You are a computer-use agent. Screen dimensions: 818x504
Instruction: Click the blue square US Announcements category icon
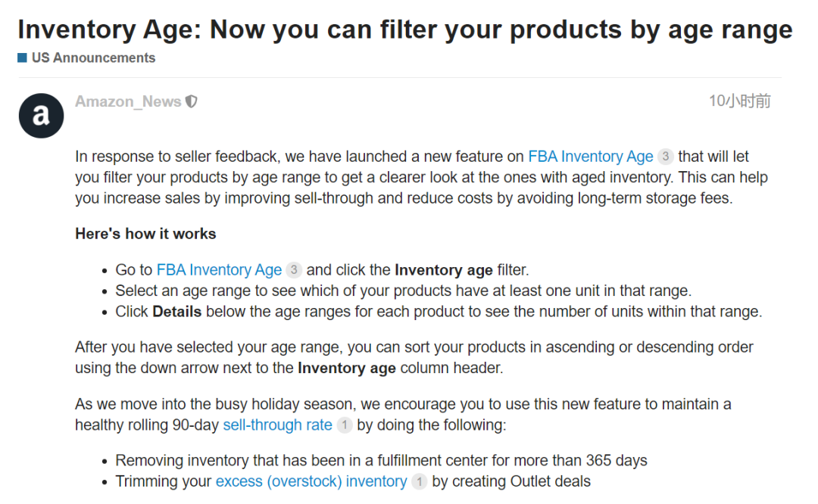coord(23,58)
